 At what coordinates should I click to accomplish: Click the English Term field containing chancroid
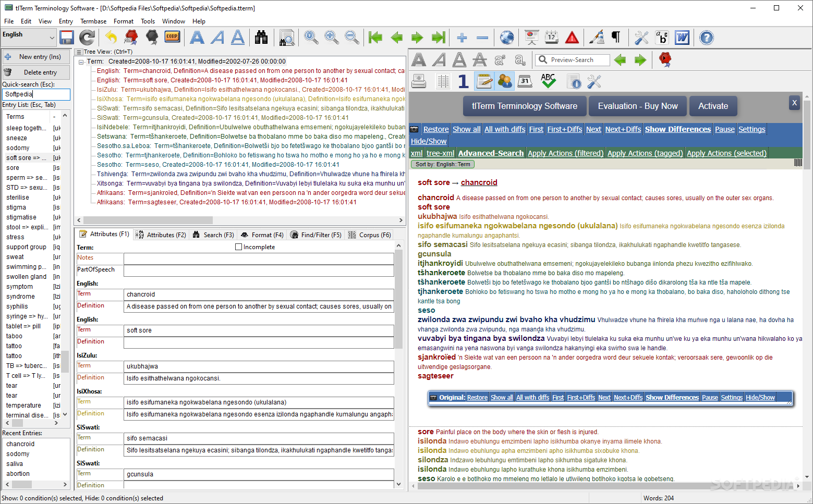tap(259, 294)
